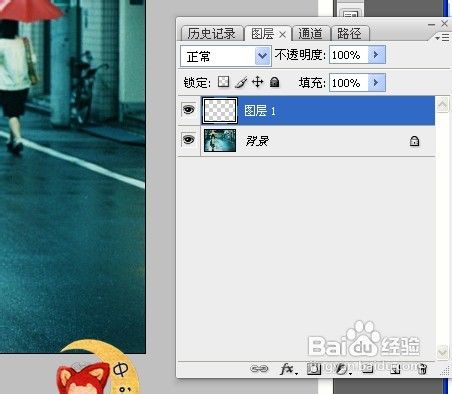Click the link layers chain icon
The image size is (452, 394).
coord(259,369)
